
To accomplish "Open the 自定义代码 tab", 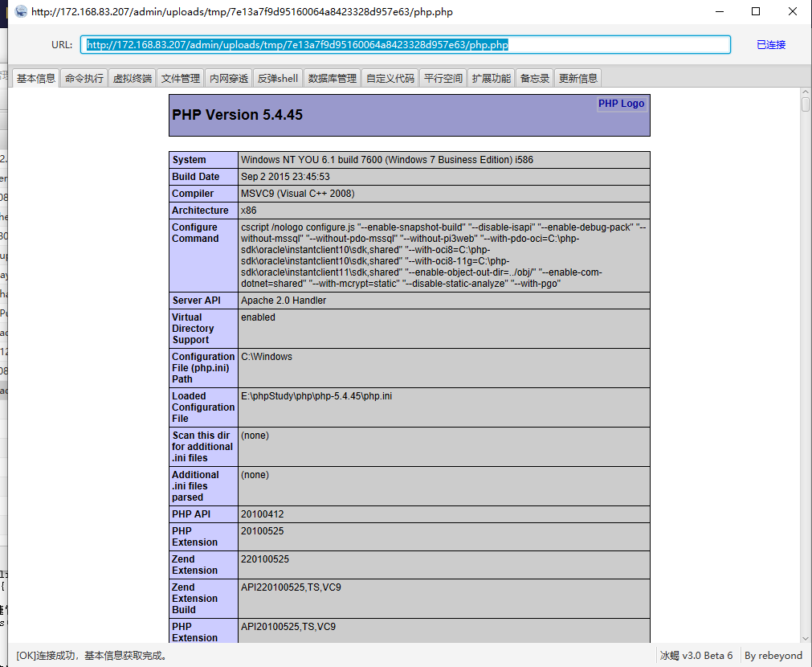I will click(390, 78).
